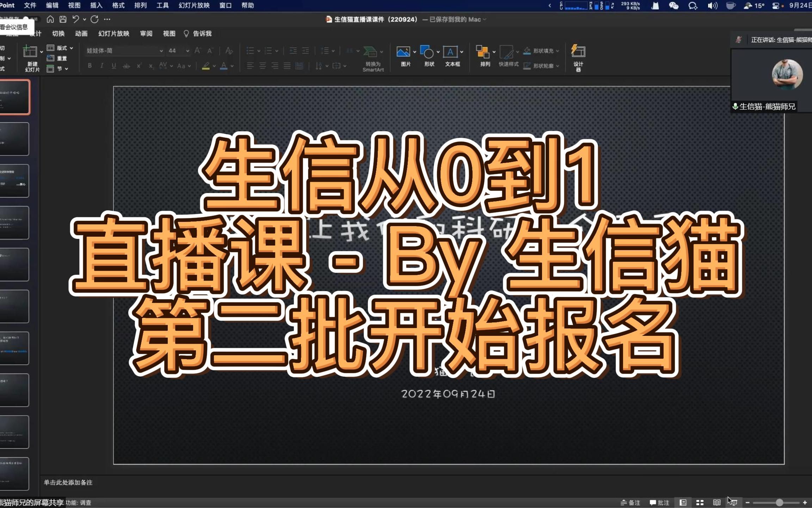
Task: Open the 格式 menu
Action: (x=118, y=5)
